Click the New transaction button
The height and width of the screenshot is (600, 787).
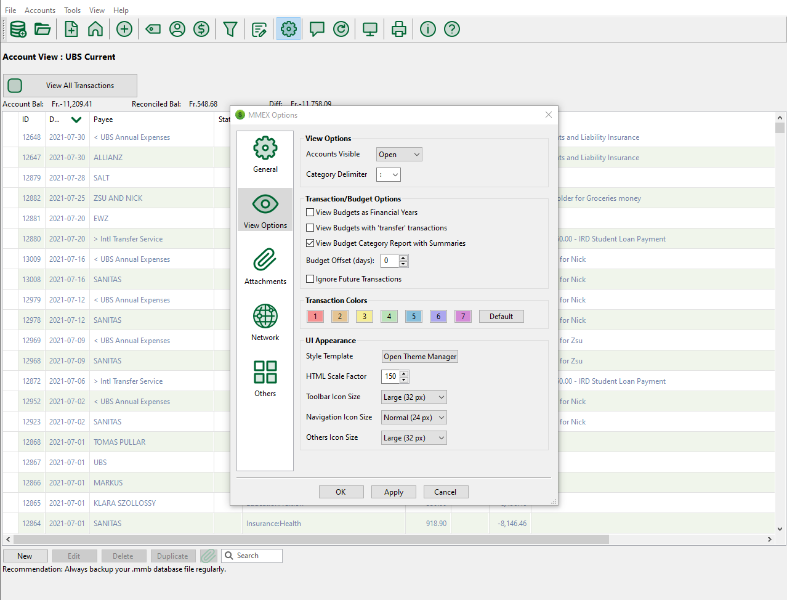(x=25, y=556)
